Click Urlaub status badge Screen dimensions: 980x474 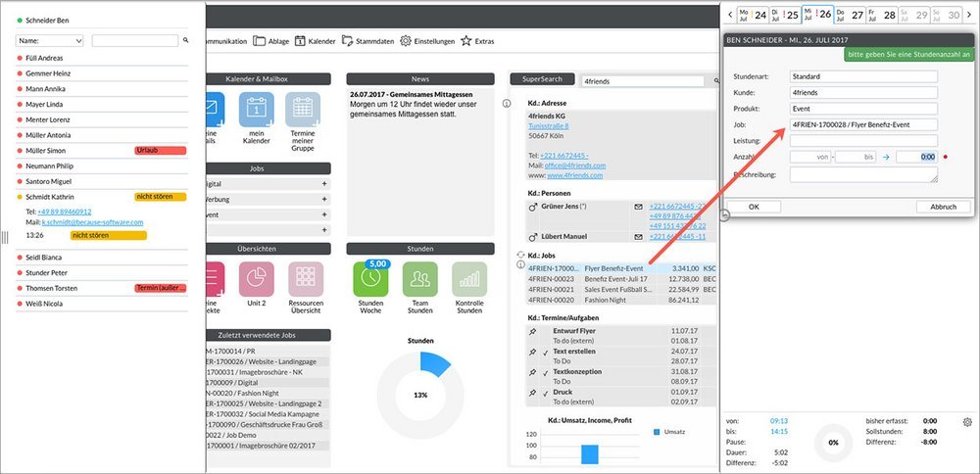(161, 151)
